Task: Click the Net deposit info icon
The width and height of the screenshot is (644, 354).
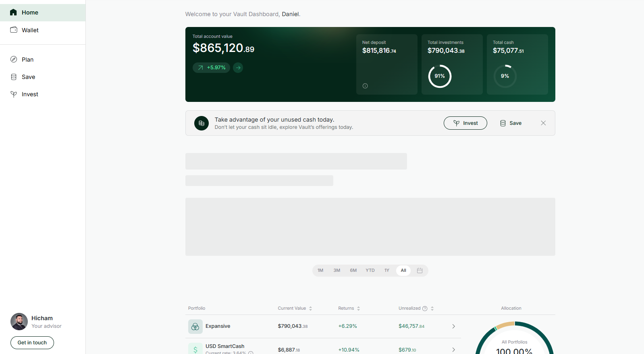Action: click(x=365, y=86)
